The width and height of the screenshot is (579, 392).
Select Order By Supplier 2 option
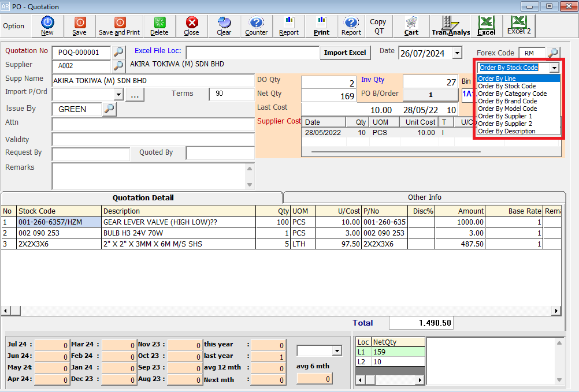pyautogui.click(x=518, y=124)
